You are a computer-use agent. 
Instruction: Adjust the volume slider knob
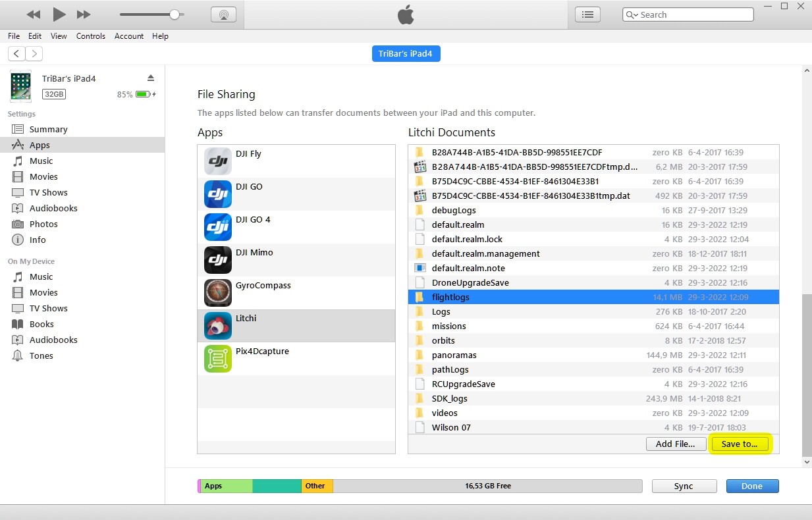tap(175, 14)
